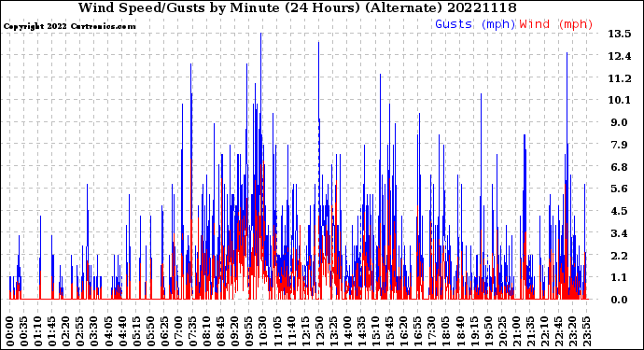Click the 16:20 time label

(x=404, y=331)
